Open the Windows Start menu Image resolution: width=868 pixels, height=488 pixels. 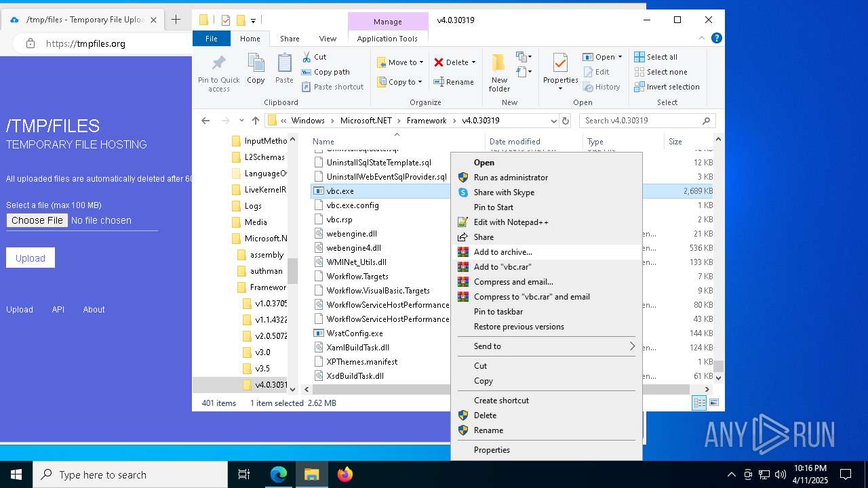(16, 474)
